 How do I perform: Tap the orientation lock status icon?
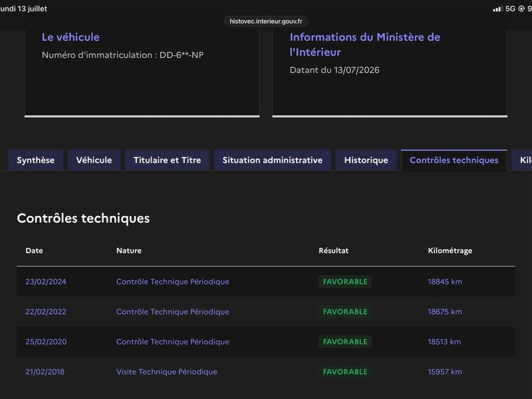(x=521, y=9)
